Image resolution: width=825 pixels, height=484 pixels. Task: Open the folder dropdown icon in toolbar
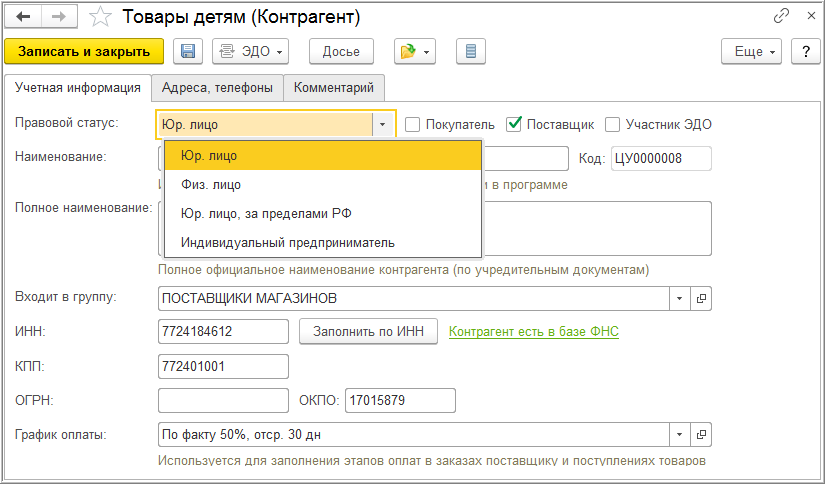(x=413, y=52)
